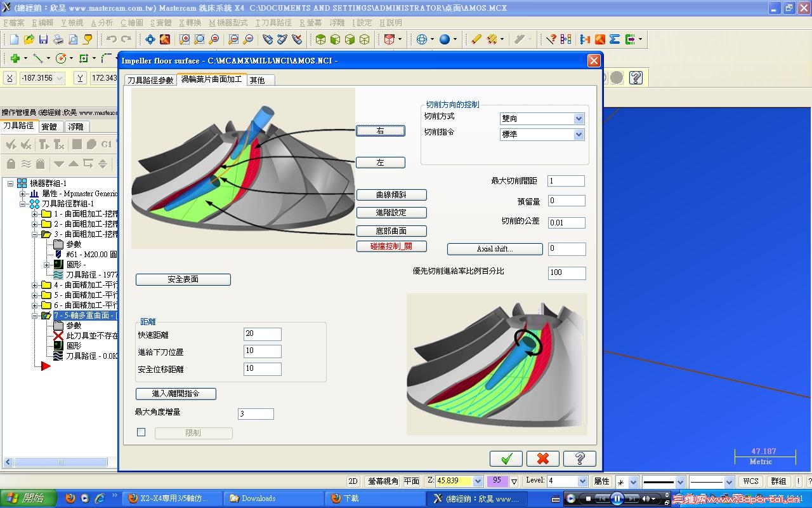
Task: Open a file with the folder icon
Action: [x=29, y=39]
